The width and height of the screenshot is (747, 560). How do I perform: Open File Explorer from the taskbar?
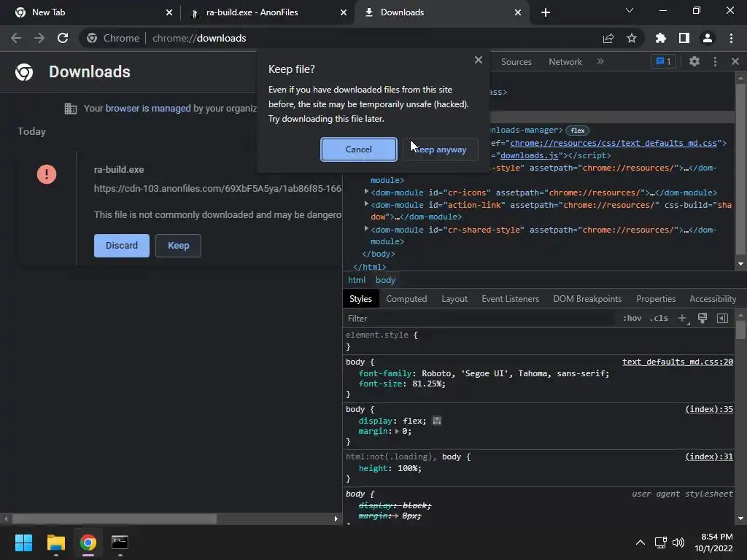coord(55,542)
